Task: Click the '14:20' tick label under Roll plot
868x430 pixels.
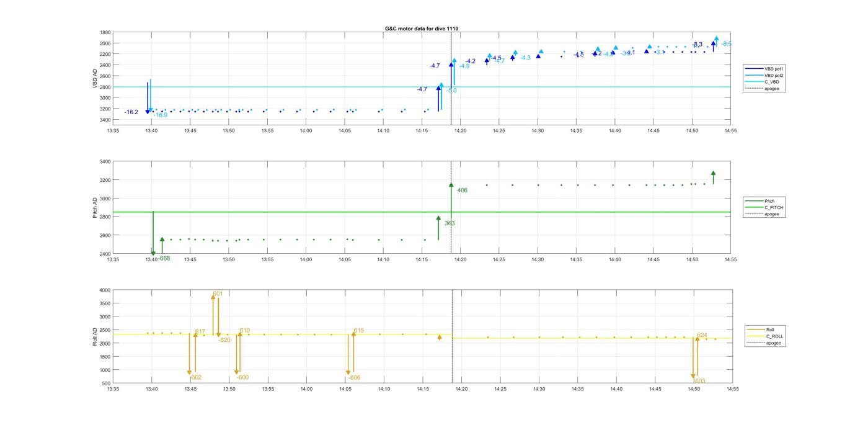Action: [x=461, y=389]
